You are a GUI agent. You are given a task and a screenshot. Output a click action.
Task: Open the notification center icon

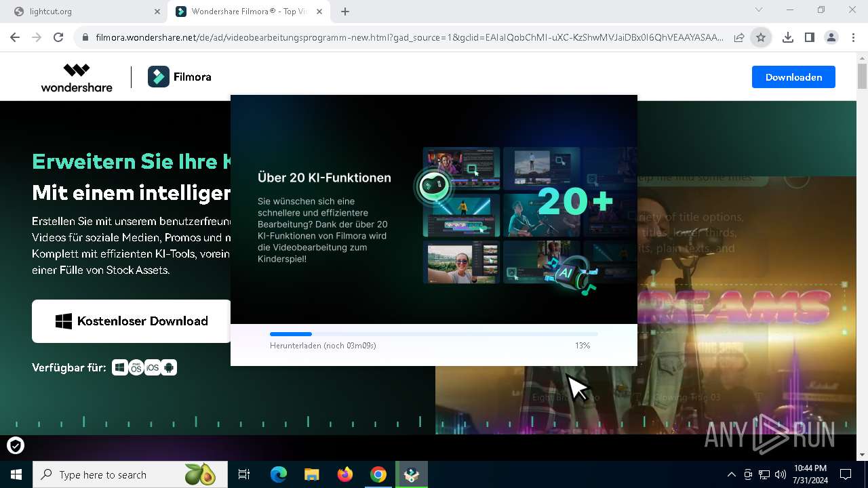[x=846, y=474]
